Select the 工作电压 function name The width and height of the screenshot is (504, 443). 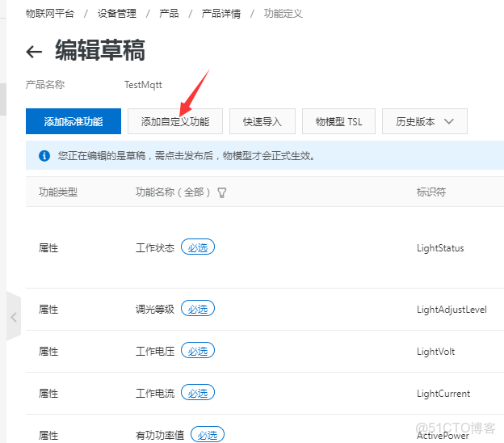[155, 351]
